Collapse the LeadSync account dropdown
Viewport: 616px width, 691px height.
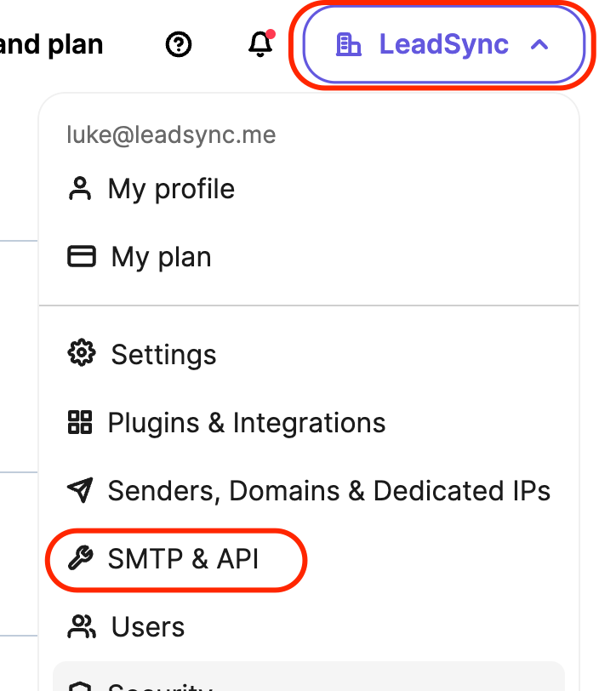pos(442,45)
